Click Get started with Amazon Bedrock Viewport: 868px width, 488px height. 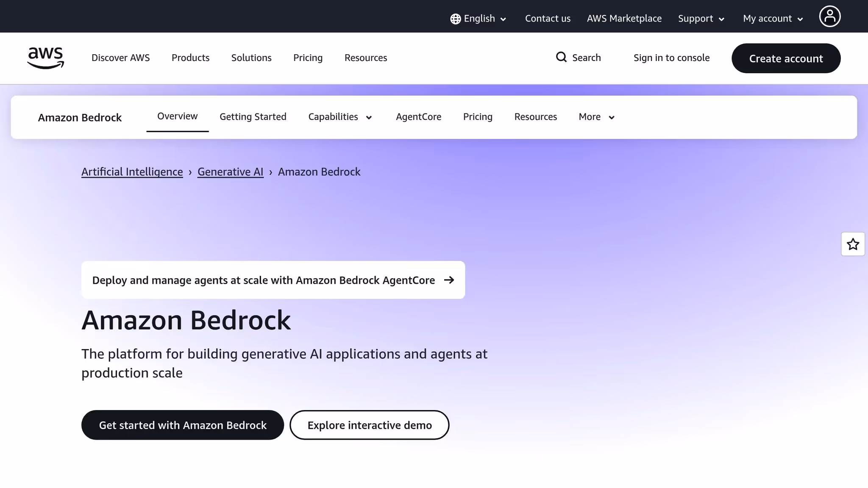(182, 425)
